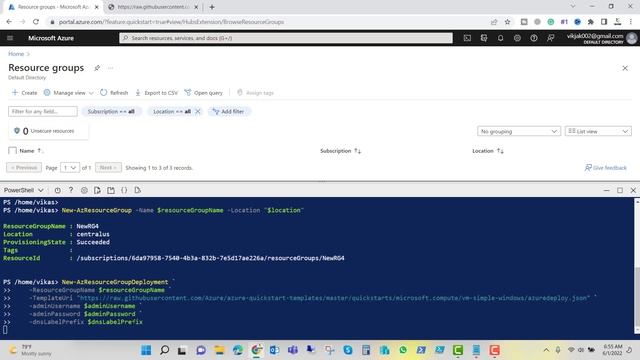
Task: Open File Explorer from taskbar
Action: click(219, 350)
